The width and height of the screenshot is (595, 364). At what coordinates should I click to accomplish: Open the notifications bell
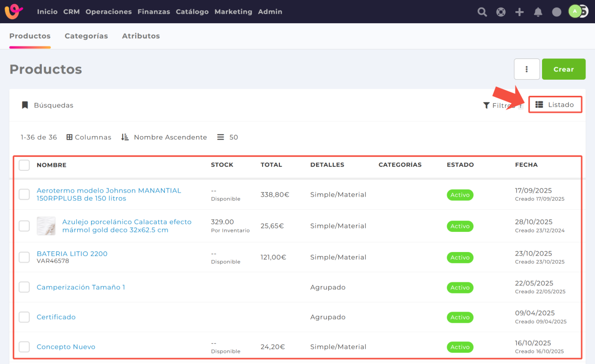pyautogui.click(x=538, y=12)
